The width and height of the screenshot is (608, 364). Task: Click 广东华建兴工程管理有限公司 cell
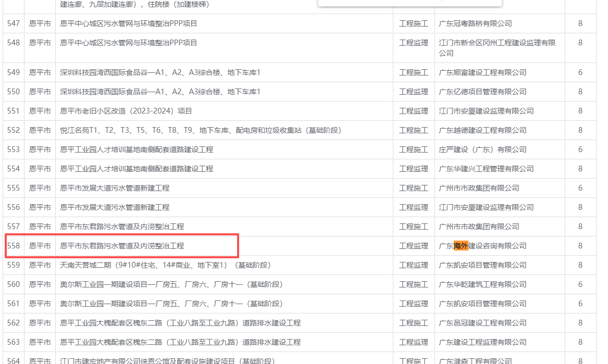(x=486, y=169)
